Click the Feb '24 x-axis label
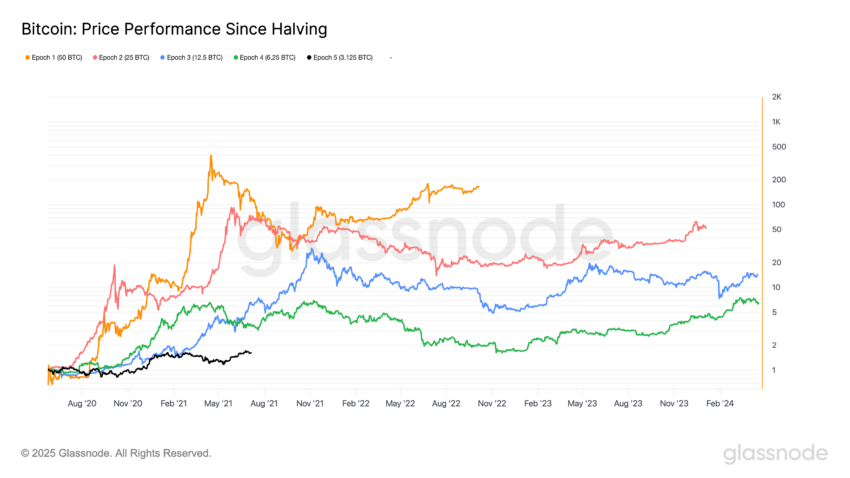Viewport: 850px width, 478px height. point(720,404)
